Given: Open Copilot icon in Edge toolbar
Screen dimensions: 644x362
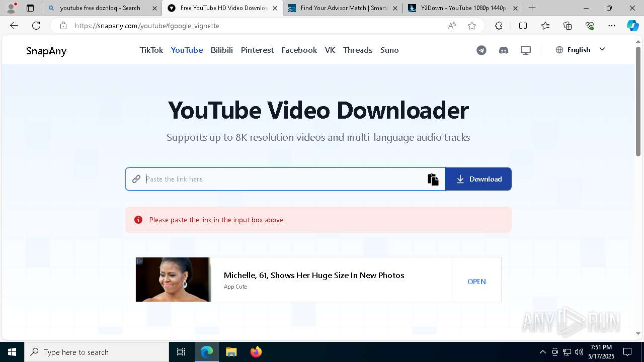Looking at the screenshot, I should tap(633, 26).
